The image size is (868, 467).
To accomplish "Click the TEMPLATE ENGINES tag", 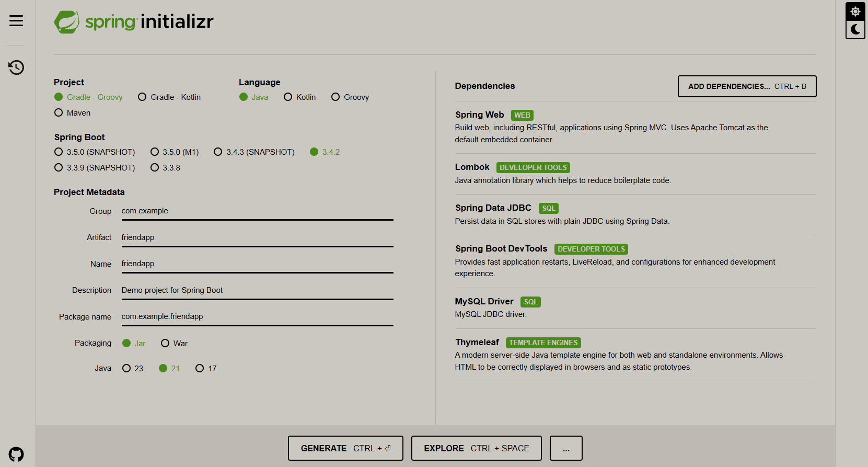I will [x=543, y=343].
